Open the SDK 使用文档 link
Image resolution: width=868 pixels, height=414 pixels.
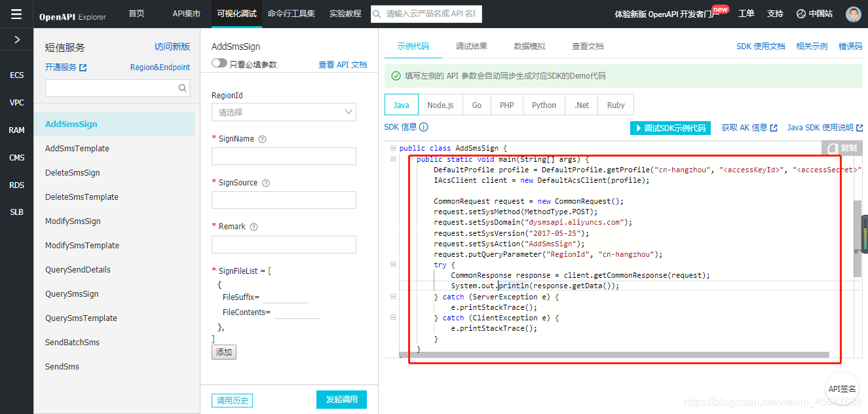(x=761, y=47)
